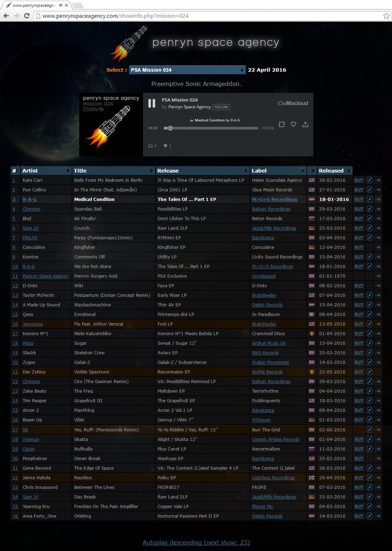Viewport: 392px width, 551px height.
Task: Pause the PSA Mission 024 mix
Action: click(151, 103)
